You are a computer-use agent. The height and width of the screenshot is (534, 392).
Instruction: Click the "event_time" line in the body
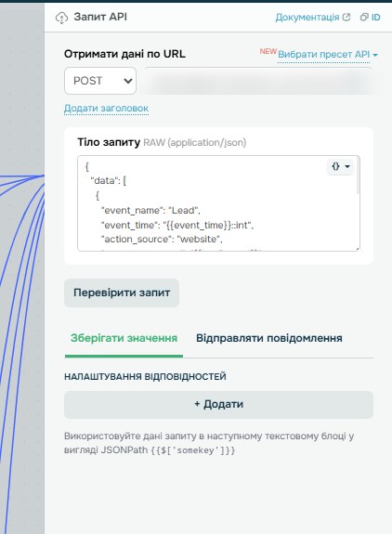tap(177, 225)
